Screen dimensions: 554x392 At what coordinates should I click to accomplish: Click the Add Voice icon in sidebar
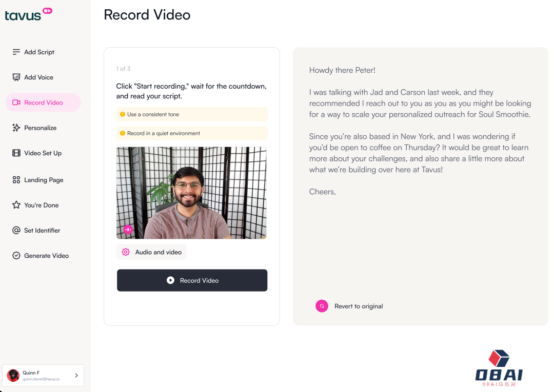(16, 77)
